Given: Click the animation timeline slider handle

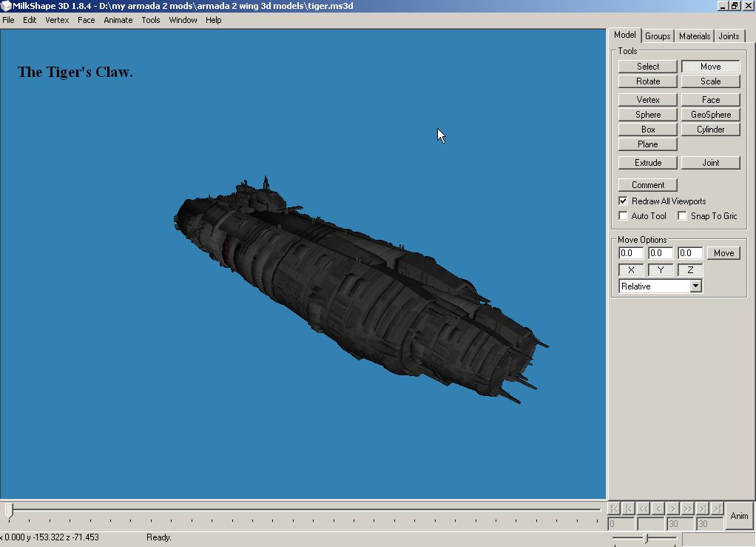Looking at the screenshot, I should [x=9, y=509].
